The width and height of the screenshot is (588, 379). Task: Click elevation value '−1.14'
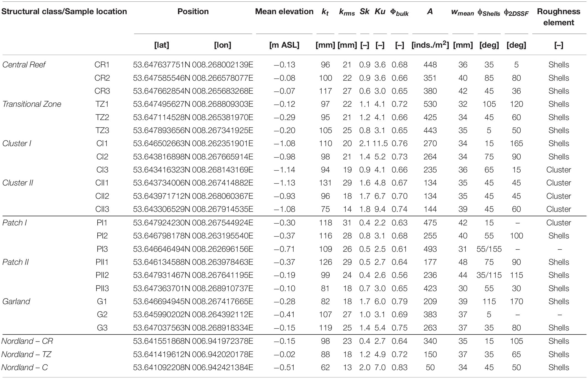pyautogui.click(x=284, y=170)
